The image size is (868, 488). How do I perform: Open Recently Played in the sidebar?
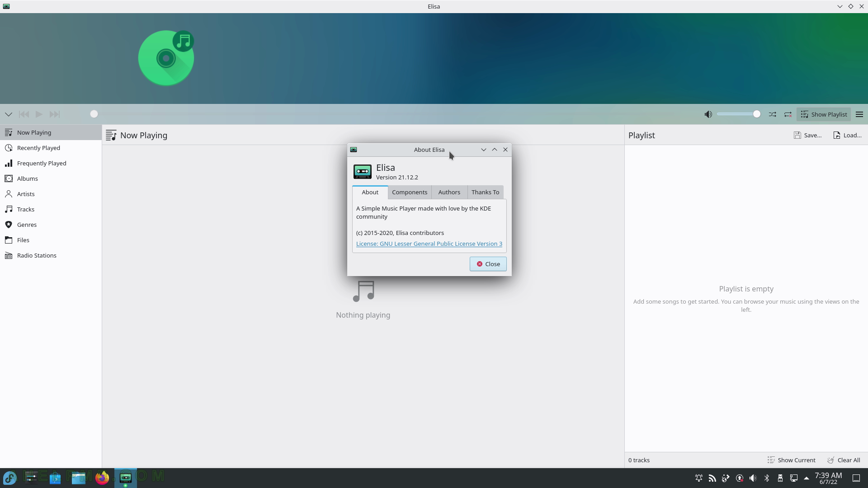pyautogui.click(x=51, y=148)
